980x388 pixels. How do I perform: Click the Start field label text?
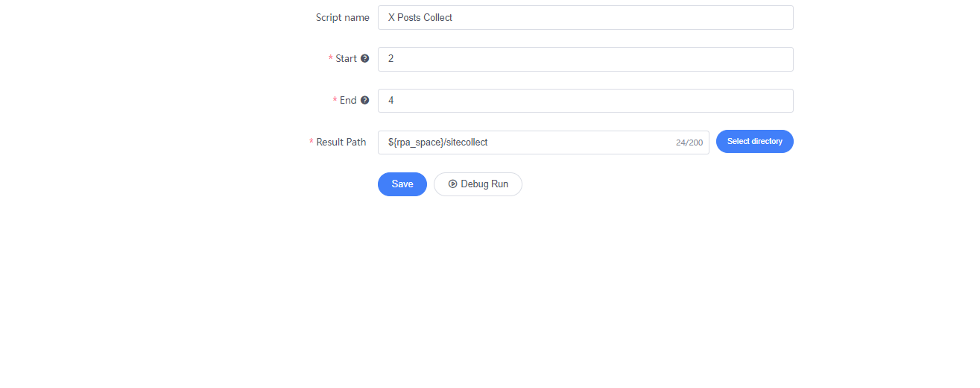click(x=347, y=59)
